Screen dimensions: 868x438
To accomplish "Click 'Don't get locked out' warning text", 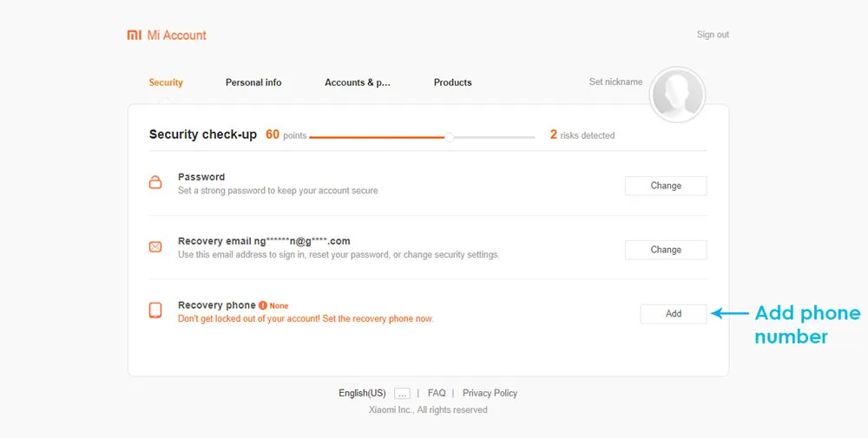I will pos(306,318).
